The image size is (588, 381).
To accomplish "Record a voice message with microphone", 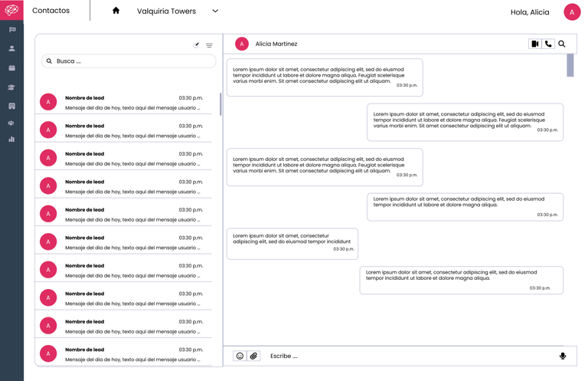I will tap(563, 356).
